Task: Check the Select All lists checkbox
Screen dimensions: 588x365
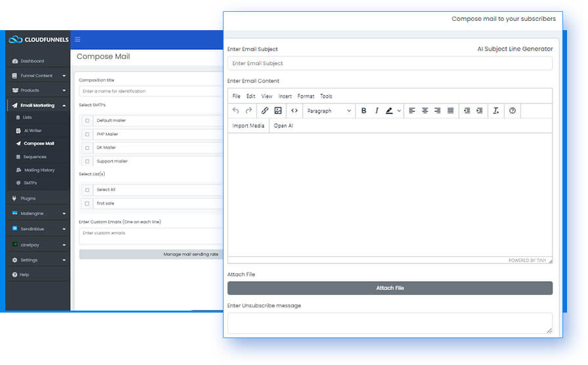Action: click(x=87, y=190)
